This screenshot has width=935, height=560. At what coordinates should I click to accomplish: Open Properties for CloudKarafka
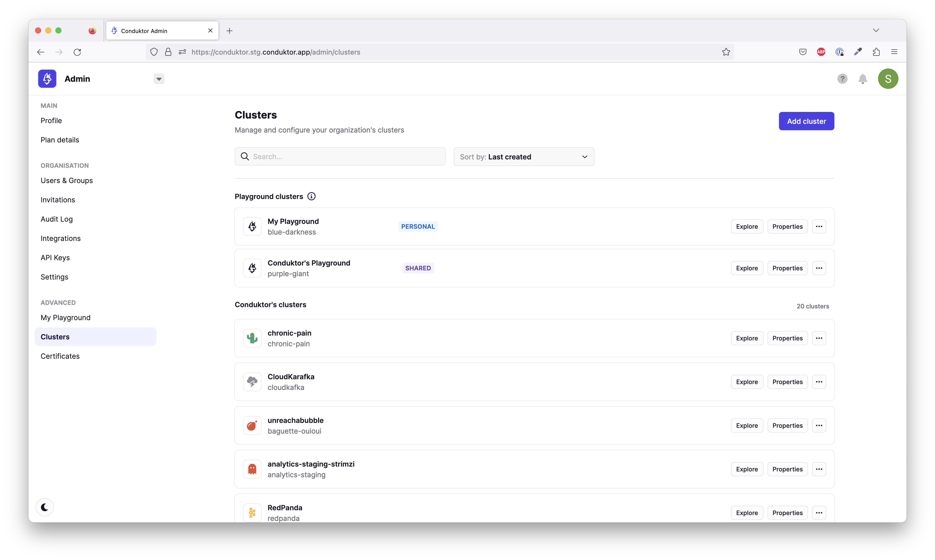tap(787, 382)
